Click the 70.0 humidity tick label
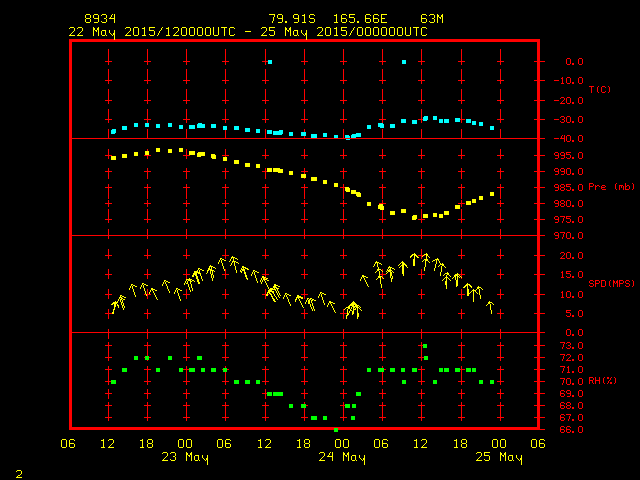 click(x=571, y=382)
